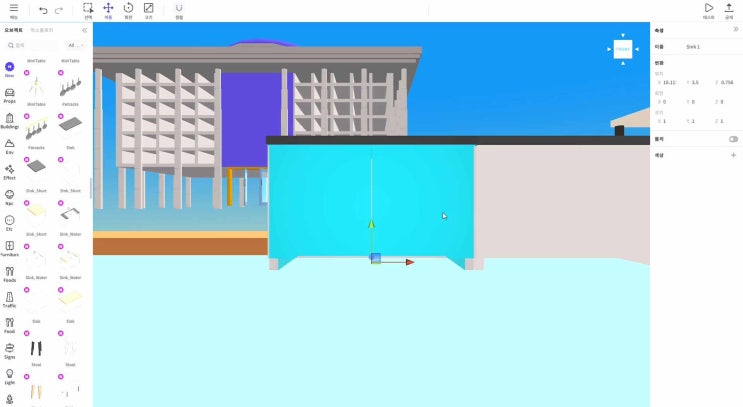Open the Foods category
The height and width of the screenshot is (407, 743).
tap(9, 274)
